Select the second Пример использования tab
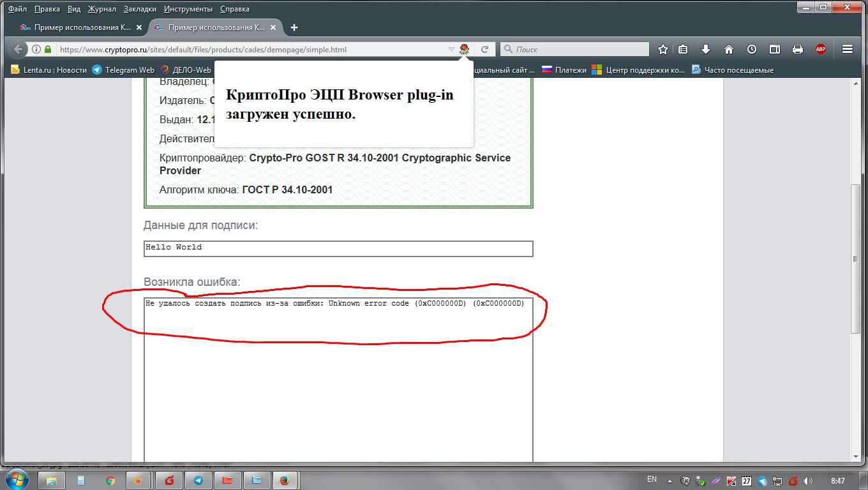This screenshot has width=868, height=490. (216, 27)
